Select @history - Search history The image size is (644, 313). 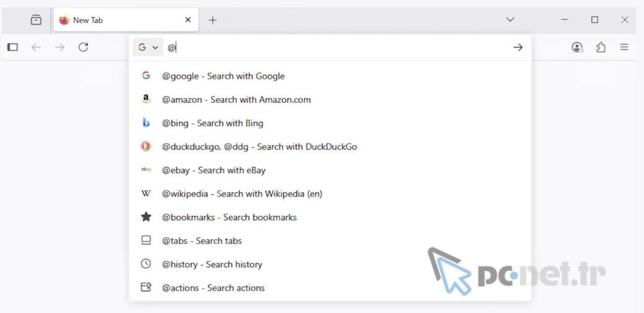point(330,264)
